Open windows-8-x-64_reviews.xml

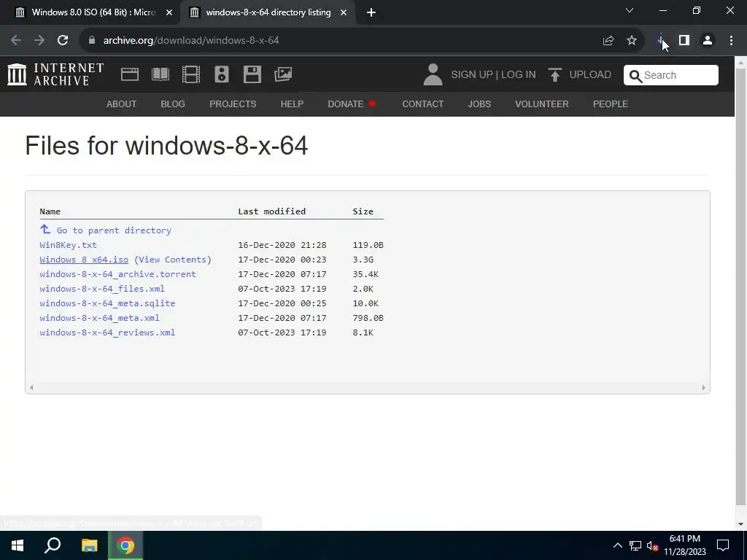(107, 332)
